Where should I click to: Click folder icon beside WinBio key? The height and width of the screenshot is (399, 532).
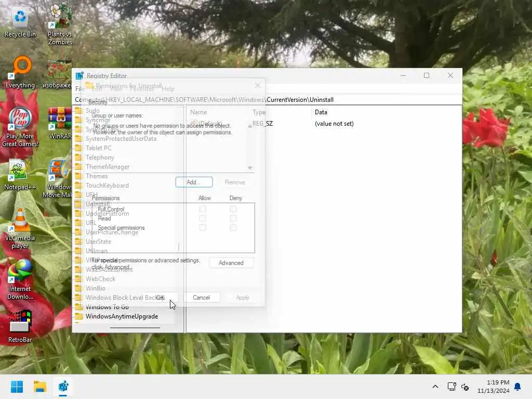pos(79,288)
